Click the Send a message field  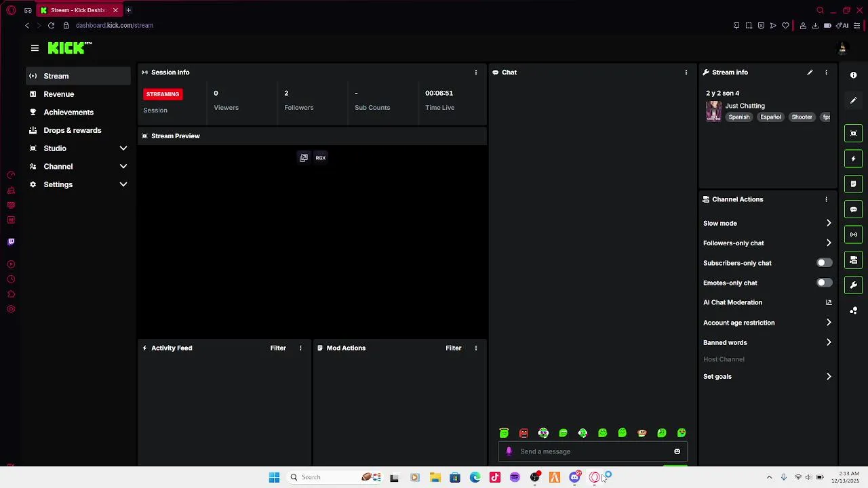593,451
